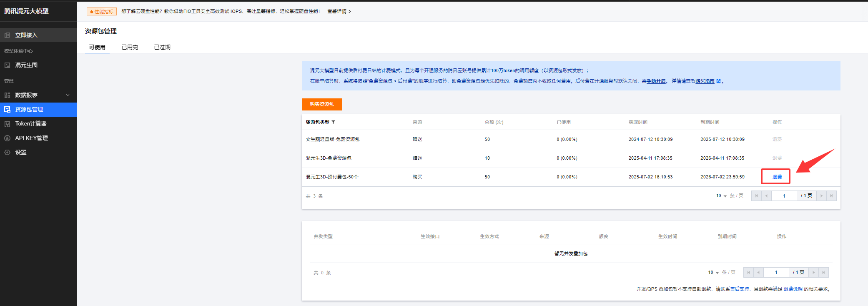This screenshot has width=868, height=306.
Task: Go to last page in resource table
Action: (831, 196)
